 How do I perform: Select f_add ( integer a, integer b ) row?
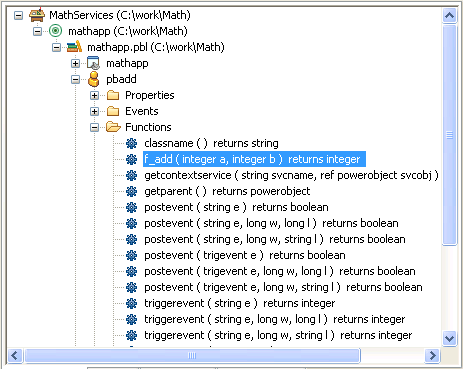pyautogui.click(x=254, y=159)
